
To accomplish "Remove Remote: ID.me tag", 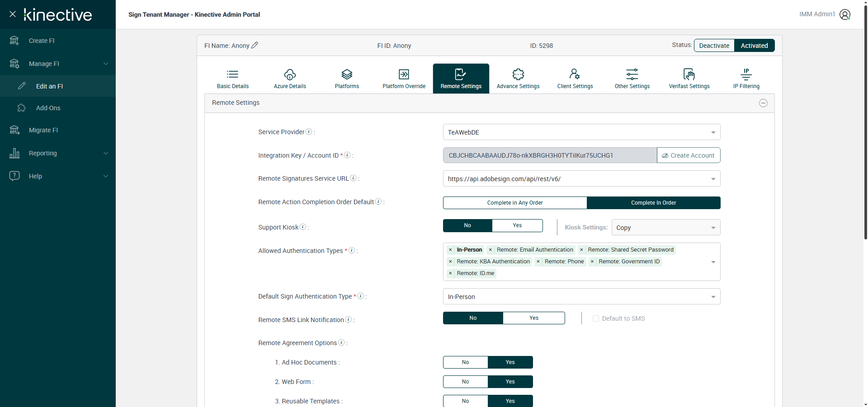I will pyautogui.click(x=450, y=273).
